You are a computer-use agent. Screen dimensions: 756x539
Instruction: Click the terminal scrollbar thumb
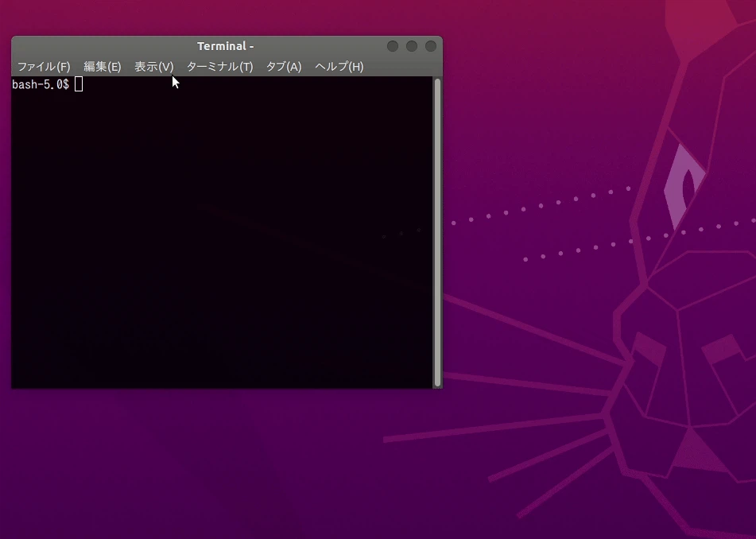pos(436,231)
